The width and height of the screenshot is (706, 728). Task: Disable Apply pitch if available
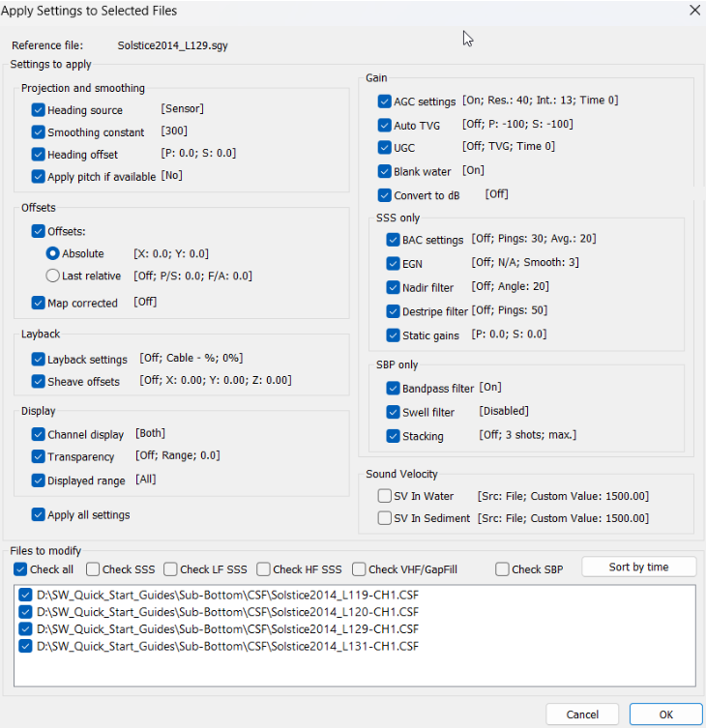click(38, 176)
